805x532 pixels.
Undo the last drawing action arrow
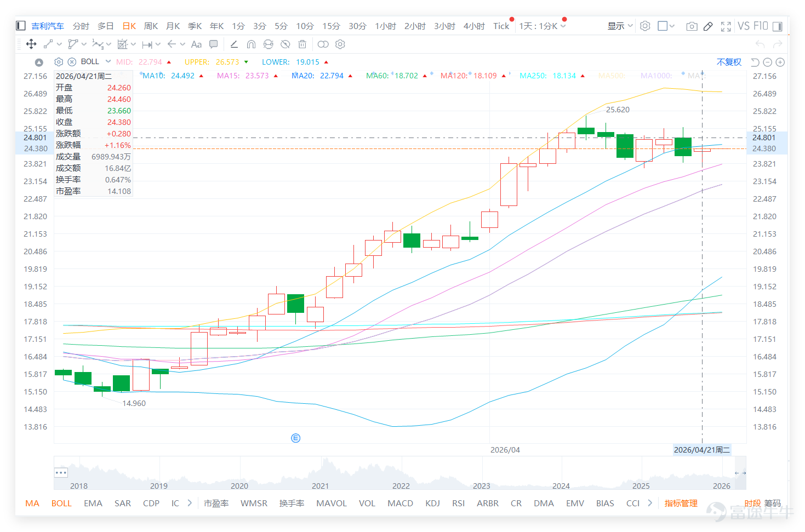(760, 44)
